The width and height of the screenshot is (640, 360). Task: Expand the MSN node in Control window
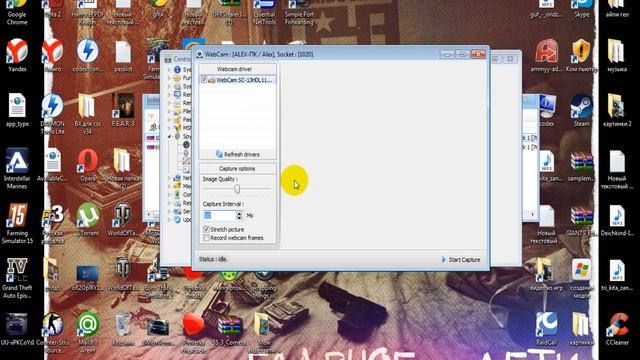pos(169,128)
